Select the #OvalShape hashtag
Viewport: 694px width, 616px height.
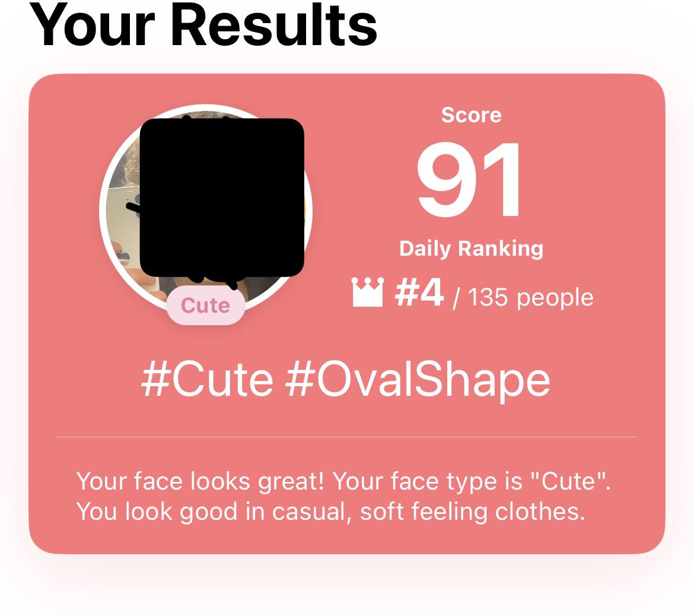point(418,381)
